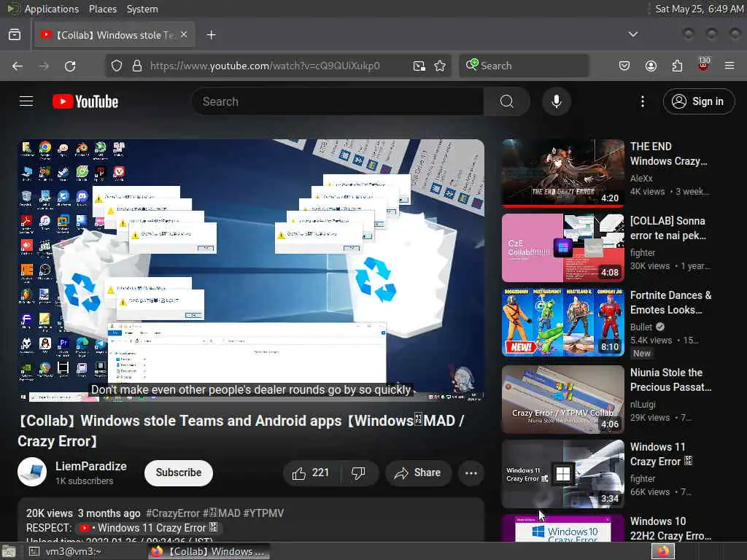Open the extensions puzzle icon
This screenshot has width=747, height=560.
tap(677, 66)
